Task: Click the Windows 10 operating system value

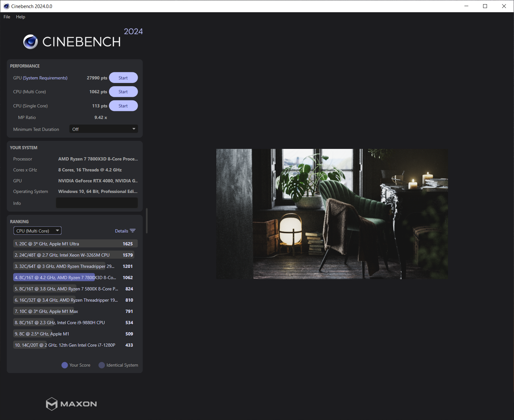Action: click(x=98, y=191)
